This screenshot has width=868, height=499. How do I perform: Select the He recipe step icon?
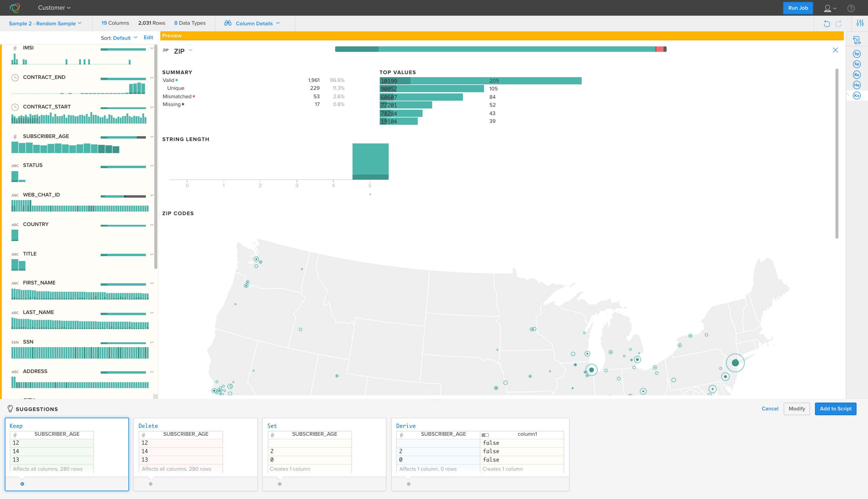(x=857, y=85)
